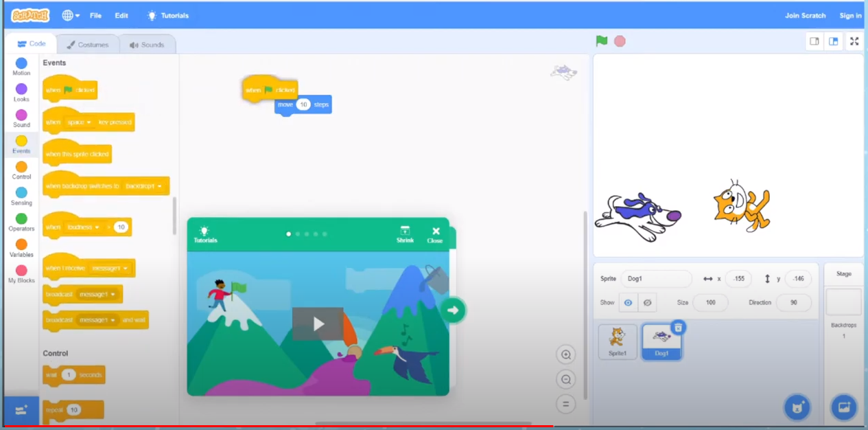Open the File menu

[95, 15]
